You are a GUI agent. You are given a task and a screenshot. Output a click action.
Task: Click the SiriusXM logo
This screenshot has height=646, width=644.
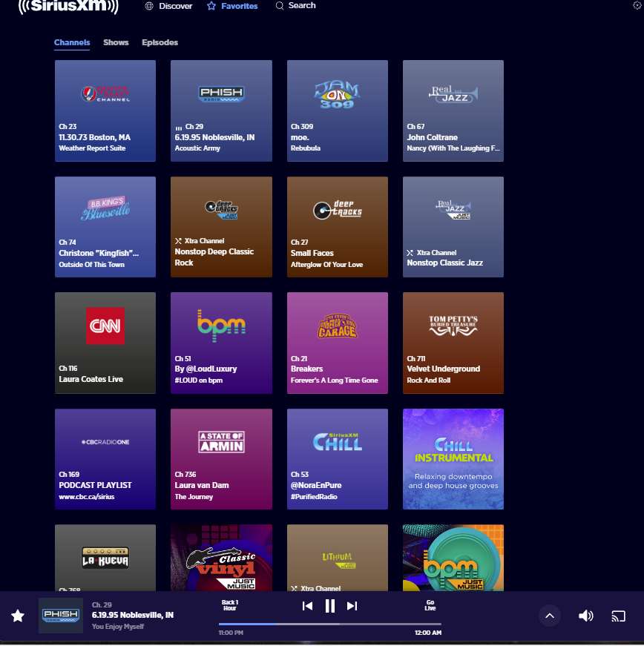[68, 7]
